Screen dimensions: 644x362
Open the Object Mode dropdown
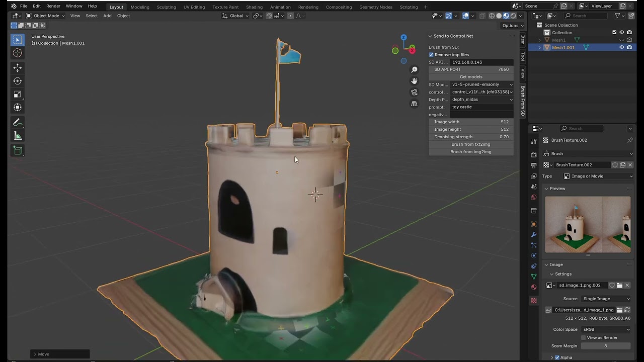45,16
